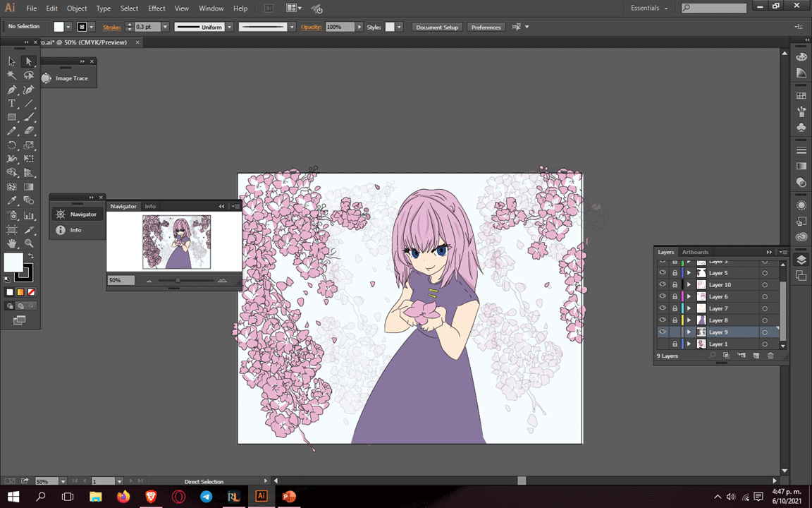Choose the Scale tool
The image size is (812, 508).
coord(28,145)
